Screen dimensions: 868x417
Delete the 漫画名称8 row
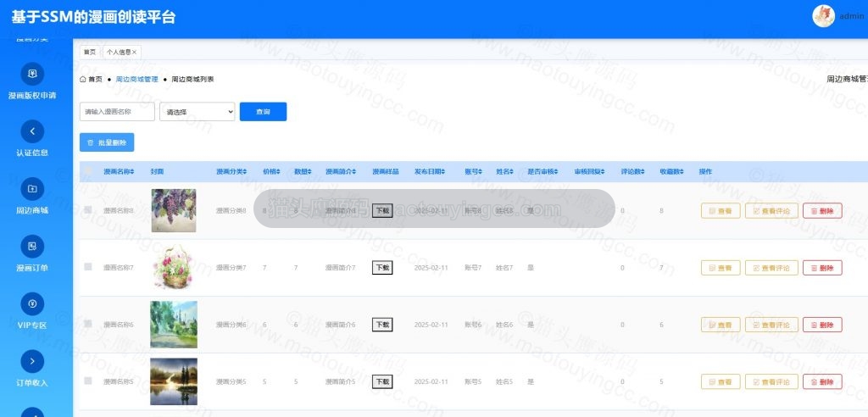tap(822, 210)
